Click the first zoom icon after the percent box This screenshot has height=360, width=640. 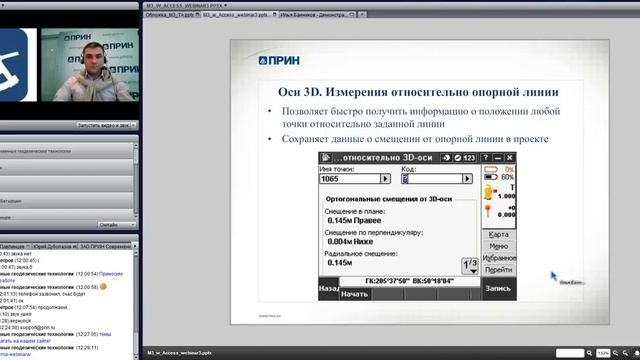click(x=616, y=353)
